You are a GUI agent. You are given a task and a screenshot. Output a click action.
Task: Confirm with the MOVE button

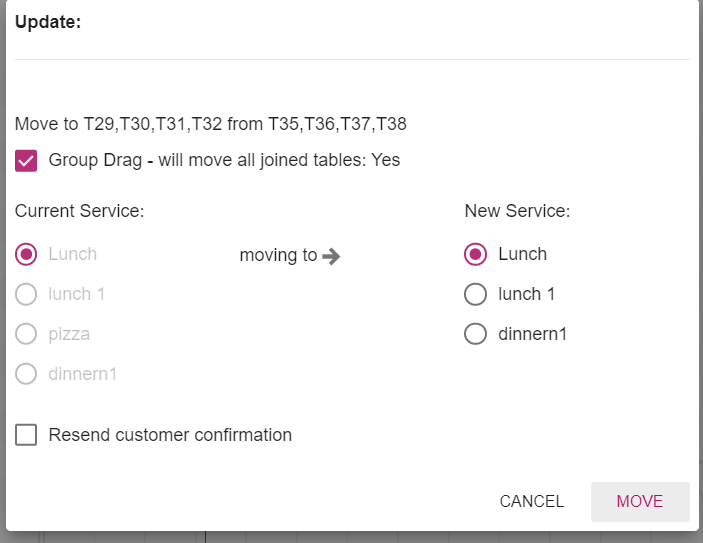(640, 502)
